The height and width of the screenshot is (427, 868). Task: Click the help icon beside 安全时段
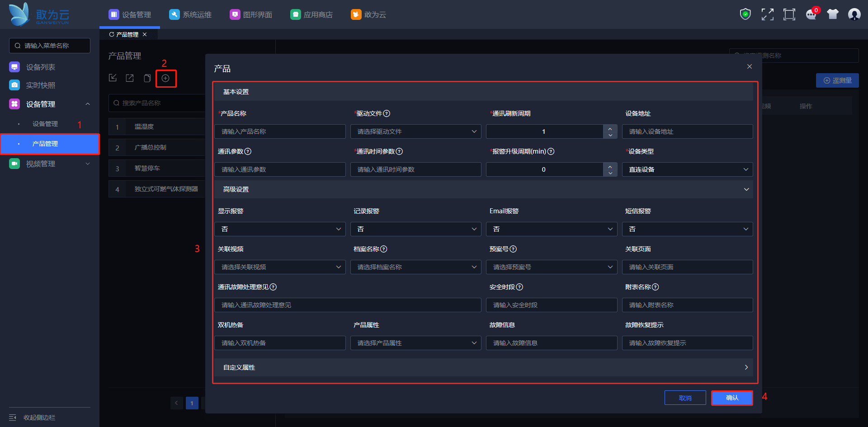pos(519,287)
